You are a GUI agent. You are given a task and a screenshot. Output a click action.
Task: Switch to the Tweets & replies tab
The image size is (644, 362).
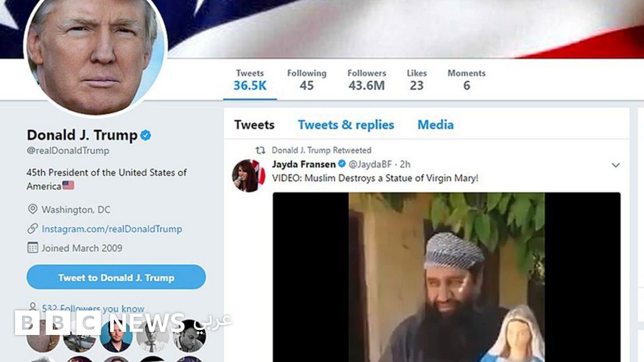(346, 124)
